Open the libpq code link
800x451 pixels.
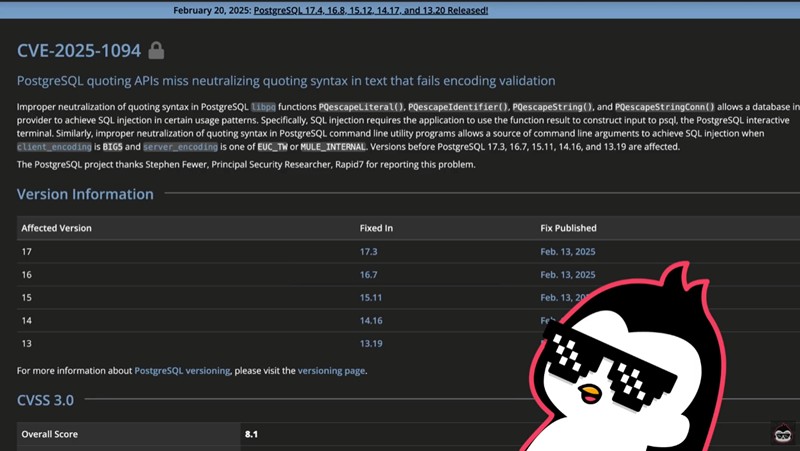(x=263, y=107)
